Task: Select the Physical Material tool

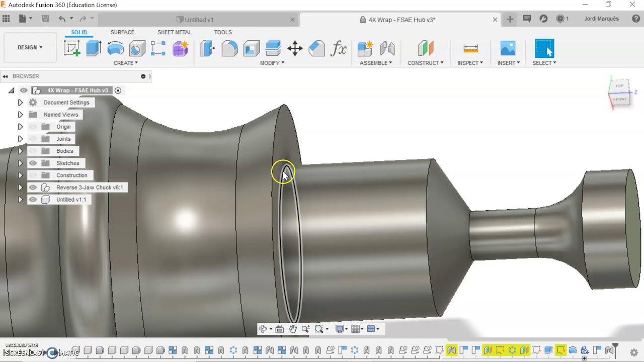Action: [x=316, y=48]
